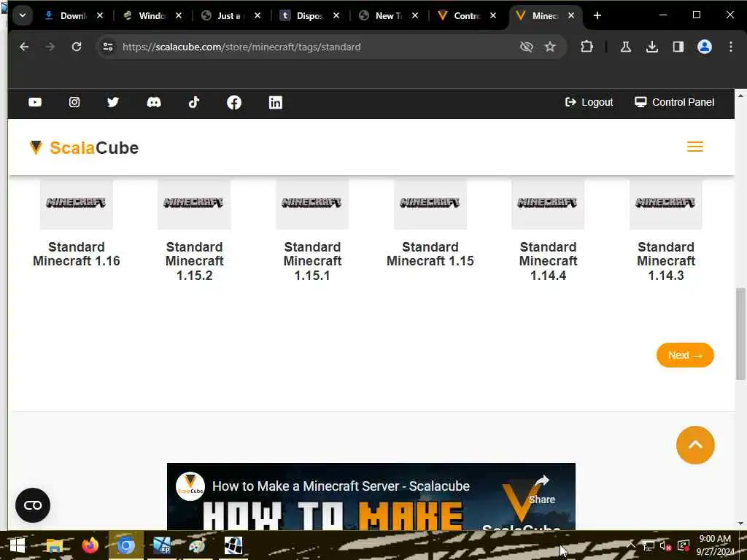
Task: Open the Control Panel link
Action: (675, 102)
